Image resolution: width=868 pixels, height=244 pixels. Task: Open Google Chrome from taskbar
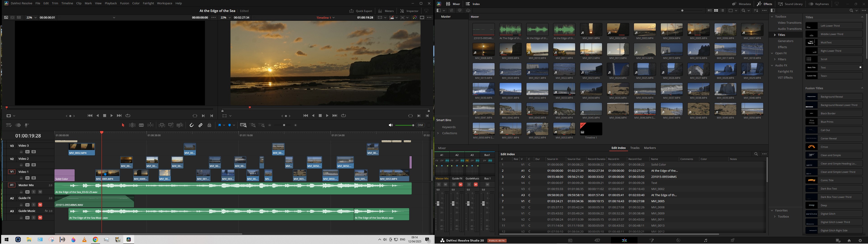pyautogui.click(x=95, y=240)
